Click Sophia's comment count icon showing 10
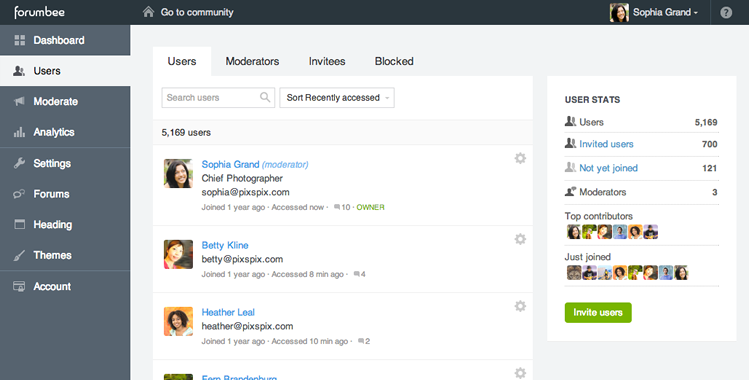The image size is (749, 380). coord(337,207)
